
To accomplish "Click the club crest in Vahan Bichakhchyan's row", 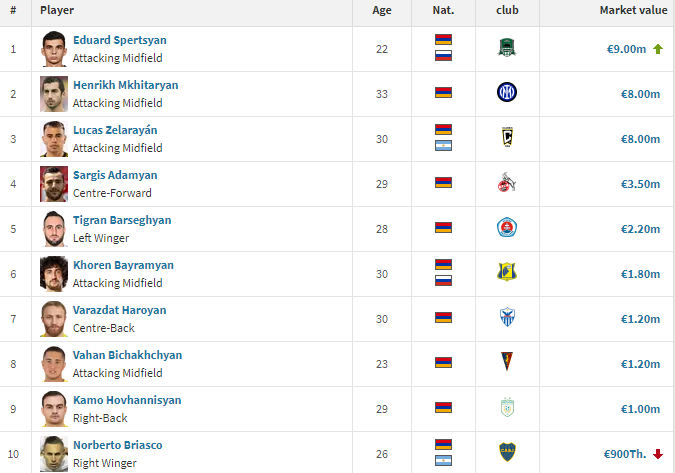I will pos(506,363).
